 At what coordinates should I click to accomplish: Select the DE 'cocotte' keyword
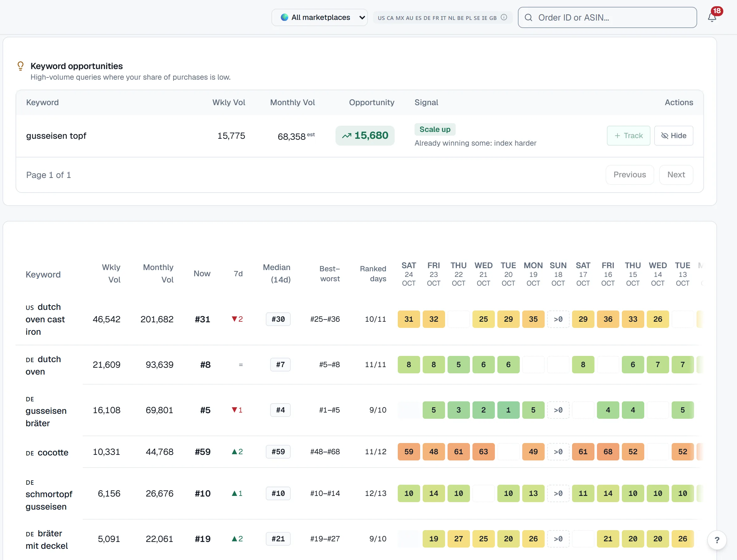click(47, 453)
